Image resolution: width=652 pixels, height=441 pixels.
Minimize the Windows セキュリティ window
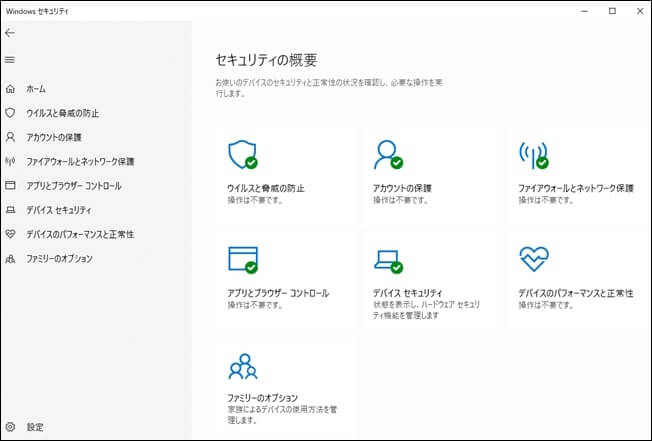(x=585, y=11)
